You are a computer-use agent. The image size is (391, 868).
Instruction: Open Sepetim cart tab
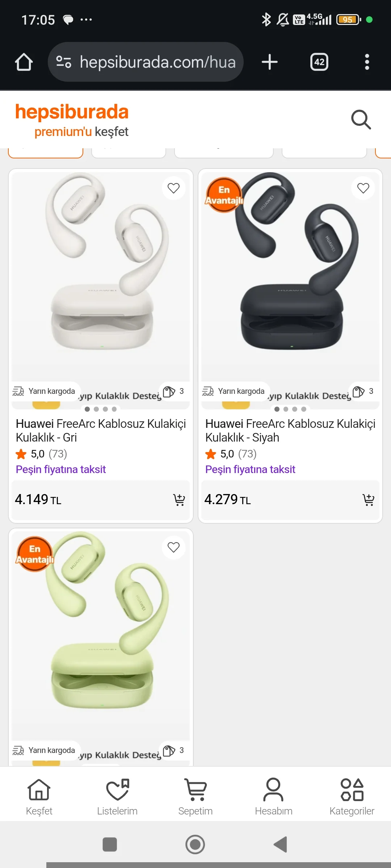tap(195, 796)
